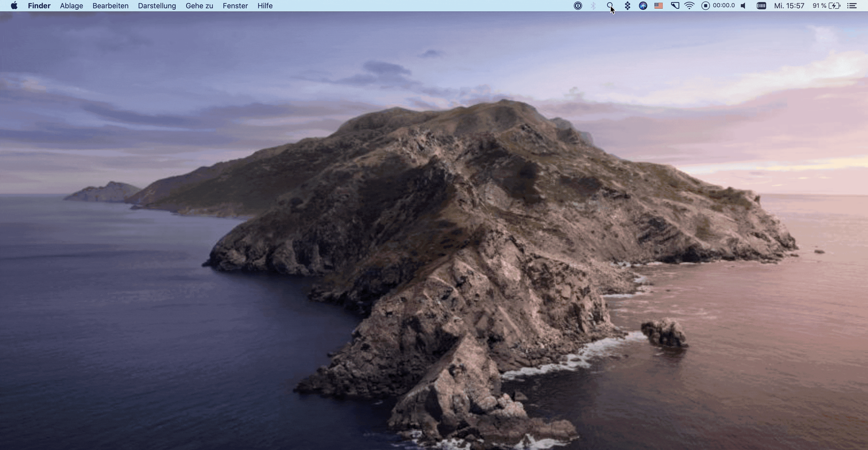Click the Dropbox menu bar icon
The height and width of the screenshot is (450, 868).
pos(627,6)
